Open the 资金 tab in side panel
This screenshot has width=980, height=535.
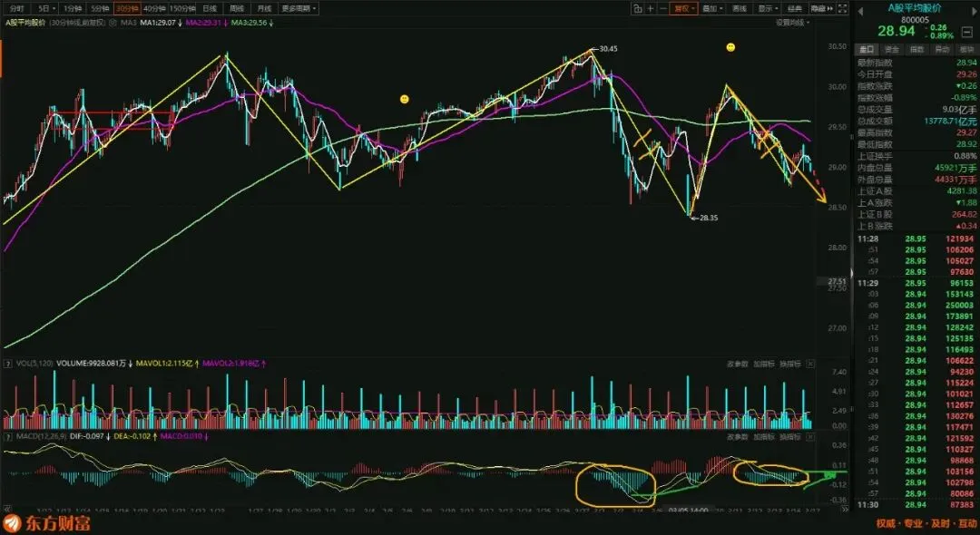pyautogui.click(x=892, y=49)
